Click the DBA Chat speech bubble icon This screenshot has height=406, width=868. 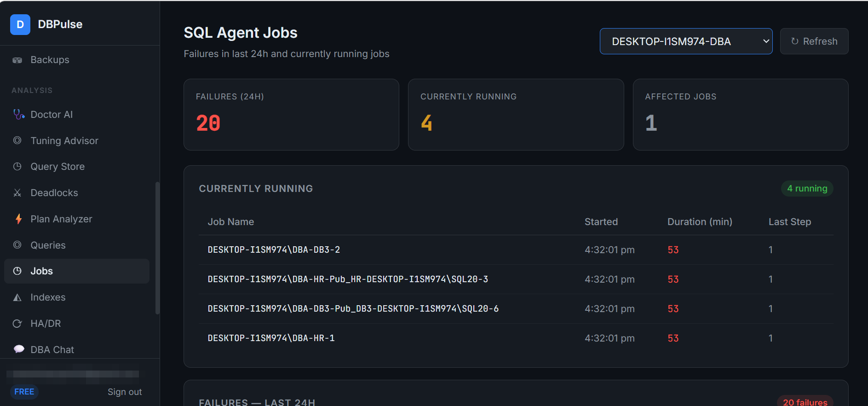19,349
